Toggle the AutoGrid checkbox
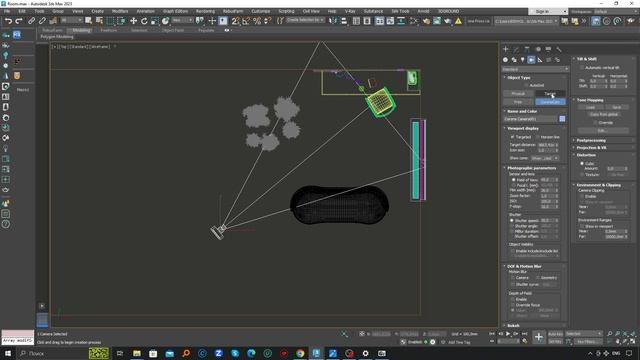Viewport: 640px width, 360px height. pyautogui.click(x=527, y=85)
